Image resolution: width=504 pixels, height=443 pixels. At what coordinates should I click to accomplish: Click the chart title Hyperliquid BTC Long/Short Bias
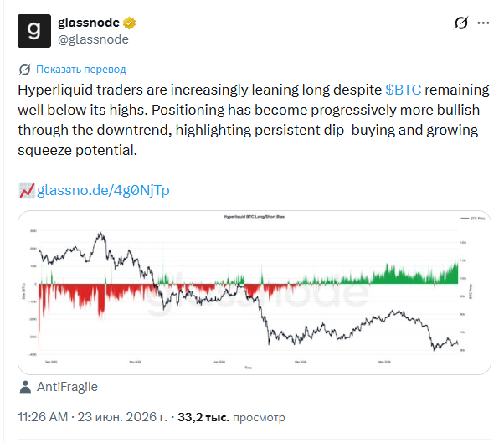255,217
